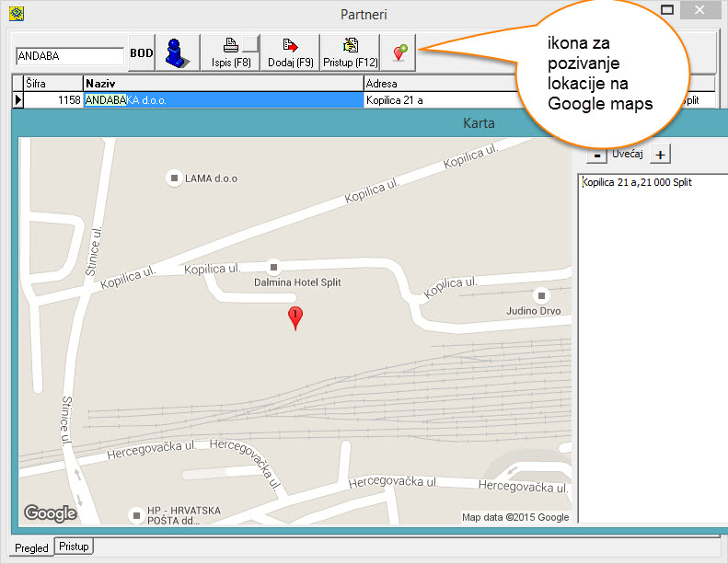Click the Ispis (F8) print button

click(231, 52)
